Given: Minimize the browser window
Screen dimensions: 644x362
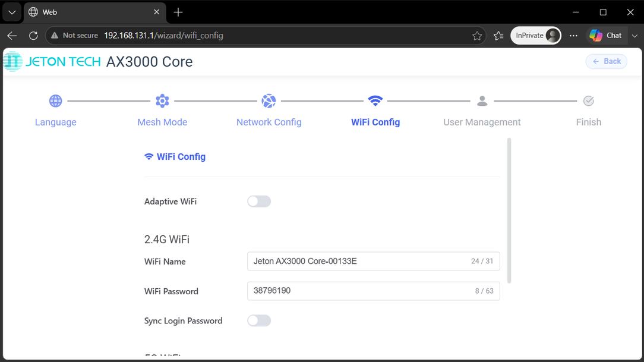Looking at the screenshot, I should [576, 12].
